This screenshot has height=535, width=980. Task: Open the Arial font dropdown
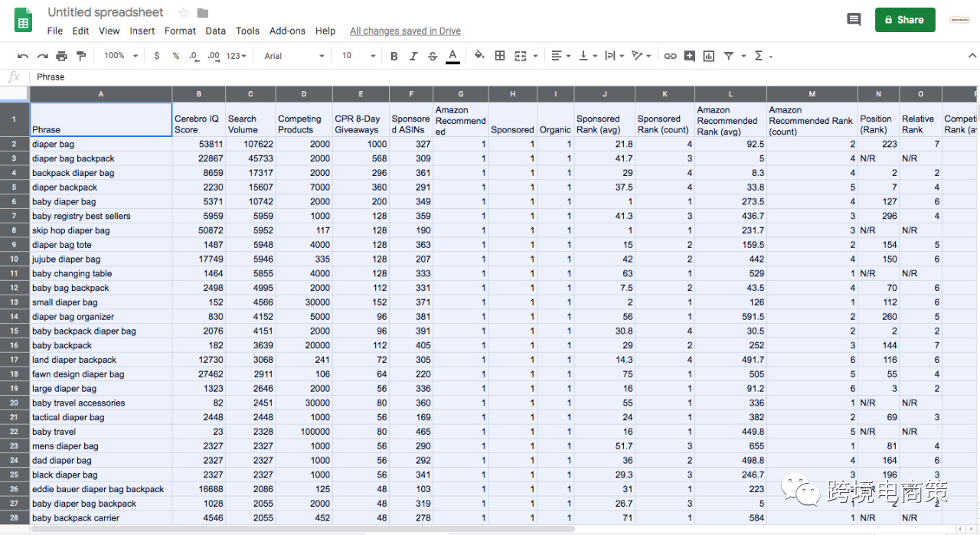click(x=294, y=56)
